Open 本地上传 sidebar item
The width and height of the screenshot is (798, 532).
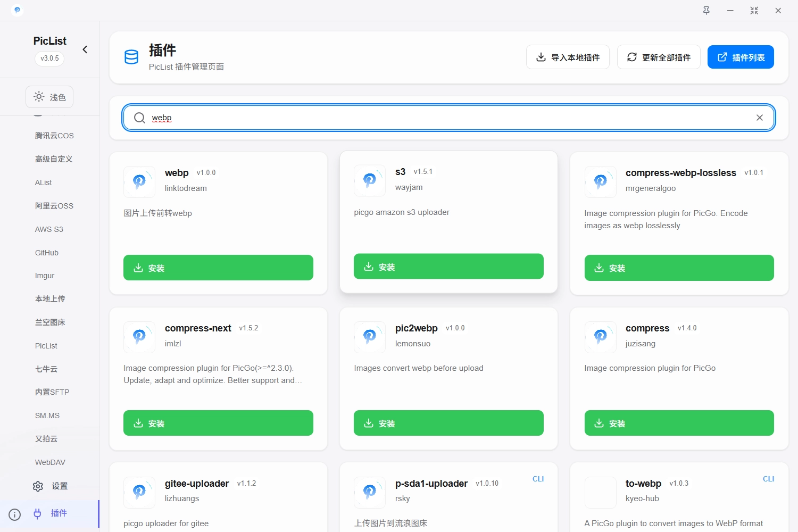[50, 299]
